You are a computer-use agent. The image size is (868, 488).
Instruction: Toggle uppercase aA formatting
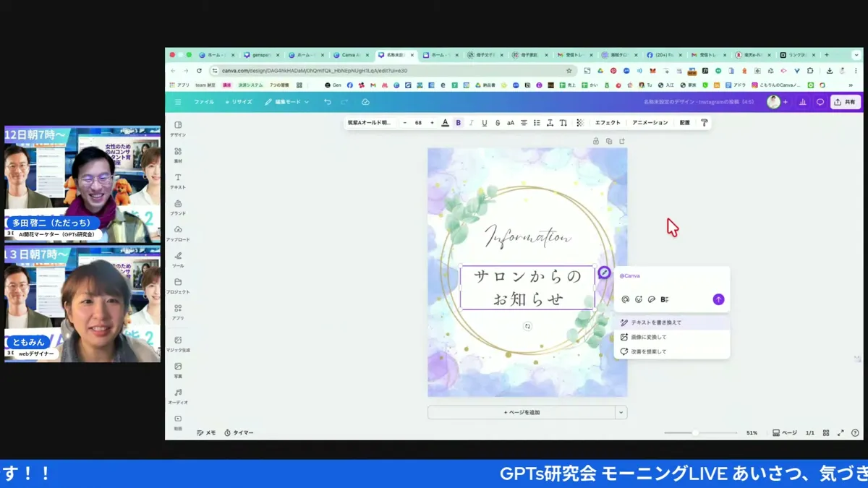[x=510, y=123]
